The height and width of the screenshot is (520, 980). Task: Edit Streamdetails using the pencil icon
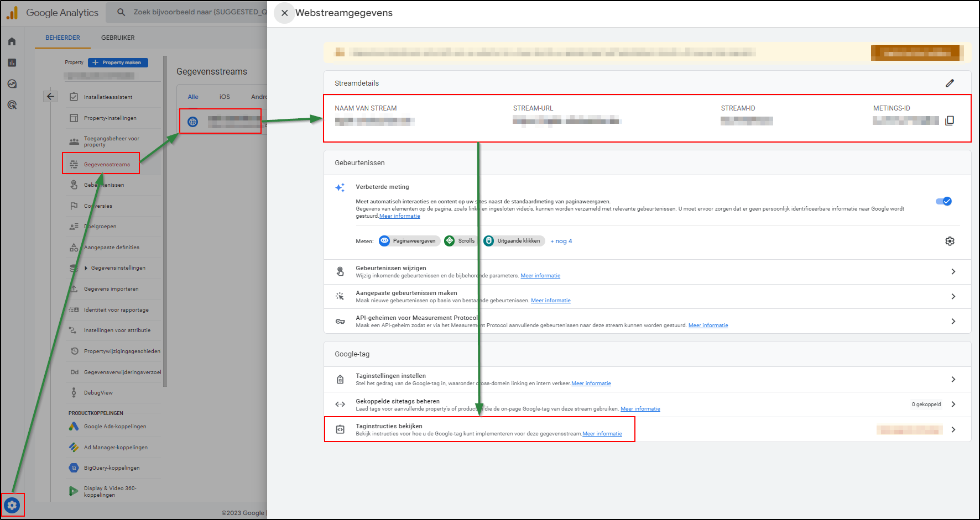pyautogui.click(x=951, y=83)
